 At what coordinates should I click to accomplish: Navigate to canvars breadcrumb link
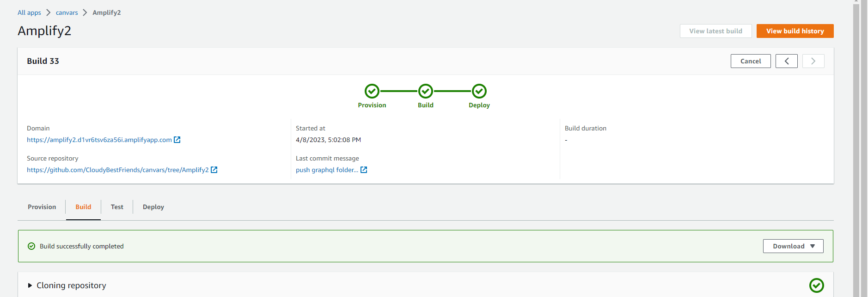(x=67, y=12)
